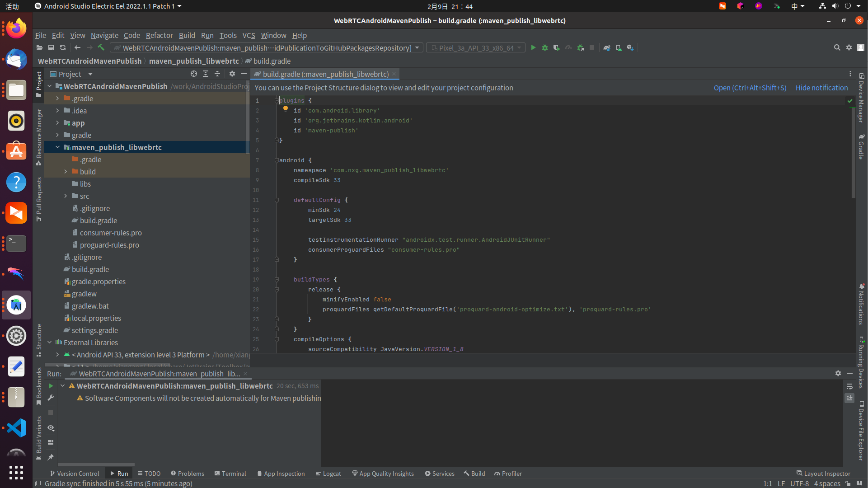Viewport: 868px width, 488px height.
Task: Collapse External Libraries node
Action: coord(50,343)
